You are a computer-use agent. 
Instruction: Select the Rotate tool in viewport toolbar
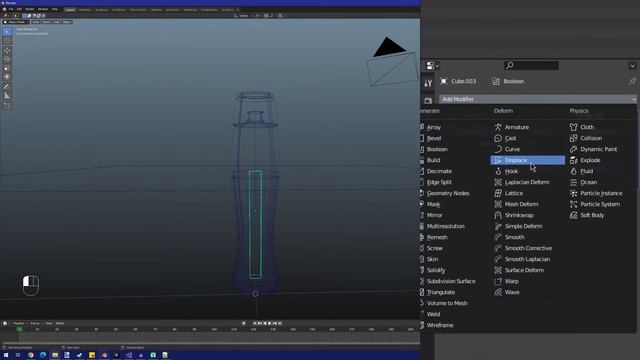(x=7, y=60)
